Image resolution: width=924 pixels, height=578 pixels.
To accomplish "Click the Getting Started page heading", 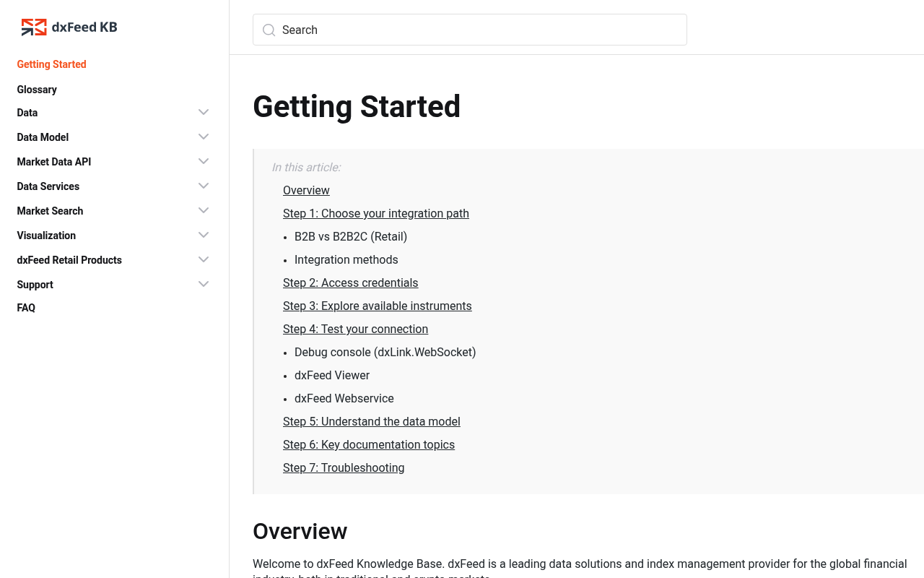I will [x=357, y=107].
